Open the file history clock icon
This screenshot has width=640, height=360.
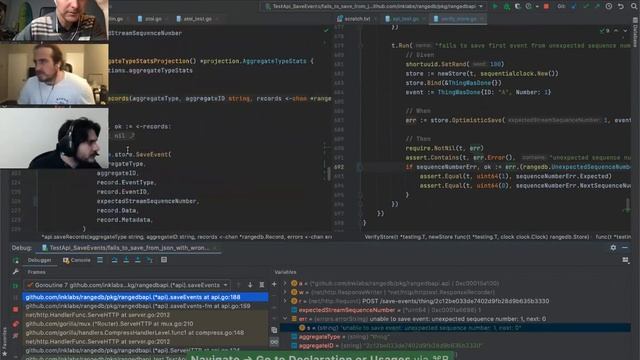pos(609,7)
